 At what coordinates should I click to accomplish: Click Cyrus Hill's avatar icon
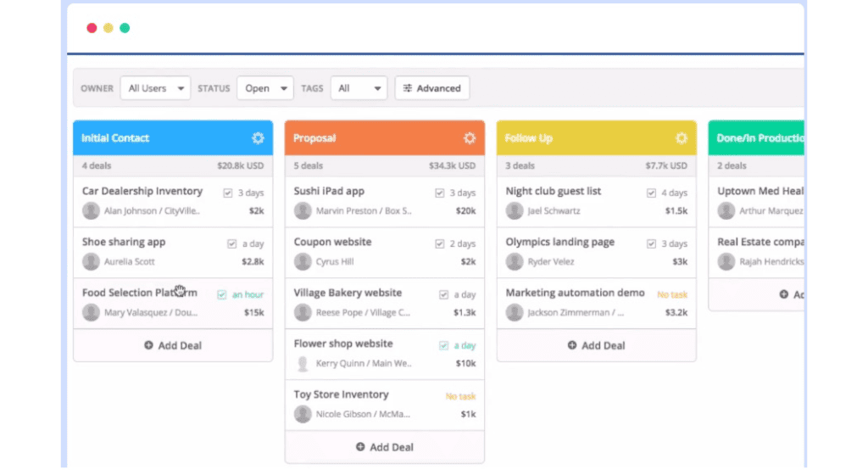[x=303, y=261]
